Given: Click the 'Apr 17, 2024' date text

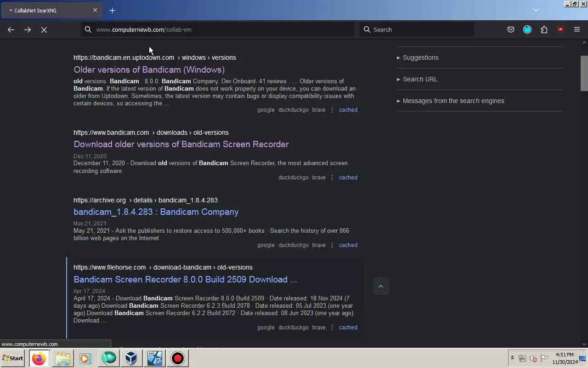Looking at the screenshot, I should (89, 291).
